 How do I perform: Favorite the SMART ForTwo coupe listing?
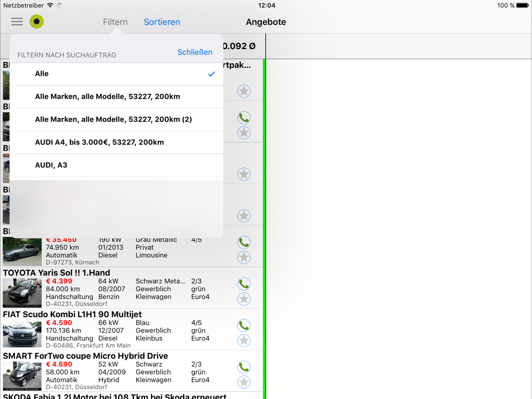(244, 382)
